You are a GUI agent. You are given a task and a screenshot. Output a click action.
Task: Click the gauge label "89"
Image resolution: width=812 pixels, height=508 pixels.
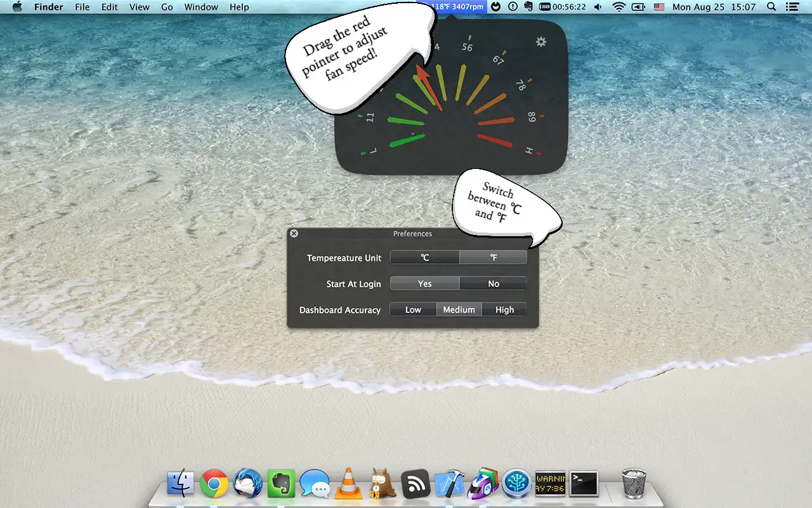[532, 117]
